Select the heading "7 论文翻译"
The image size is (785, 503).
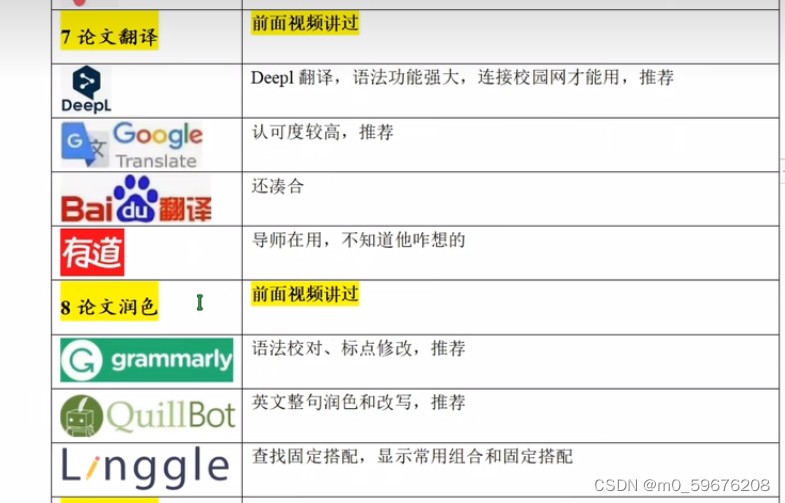pos(109,37)
